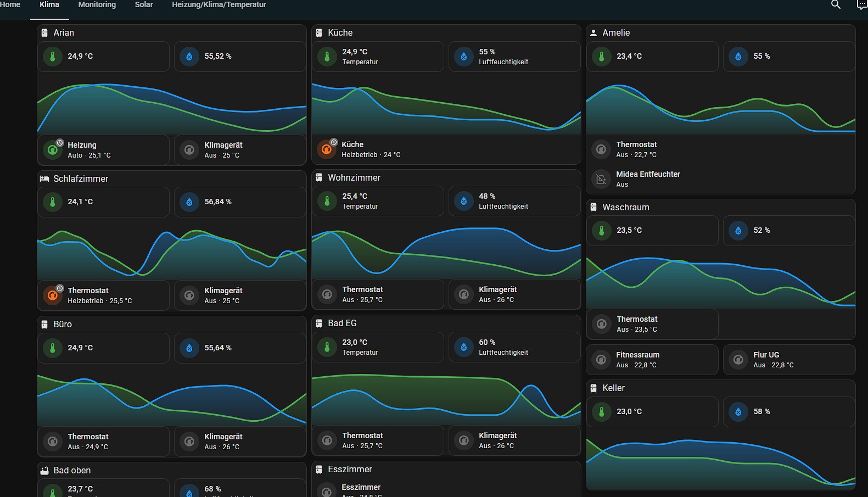Viewport: 868px width, 497px height.
Task: Open the Solar tab
Action: tap(144, 5)
